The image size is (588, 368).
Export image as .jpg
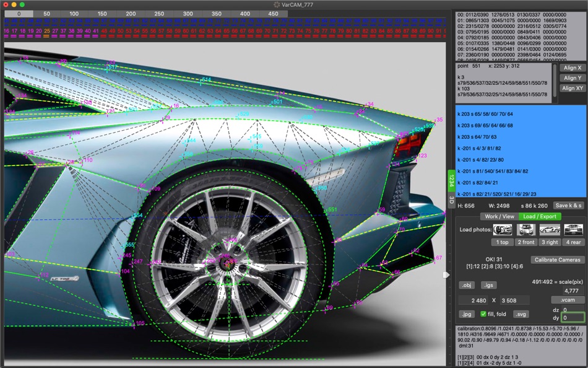[x=467, y=314]
